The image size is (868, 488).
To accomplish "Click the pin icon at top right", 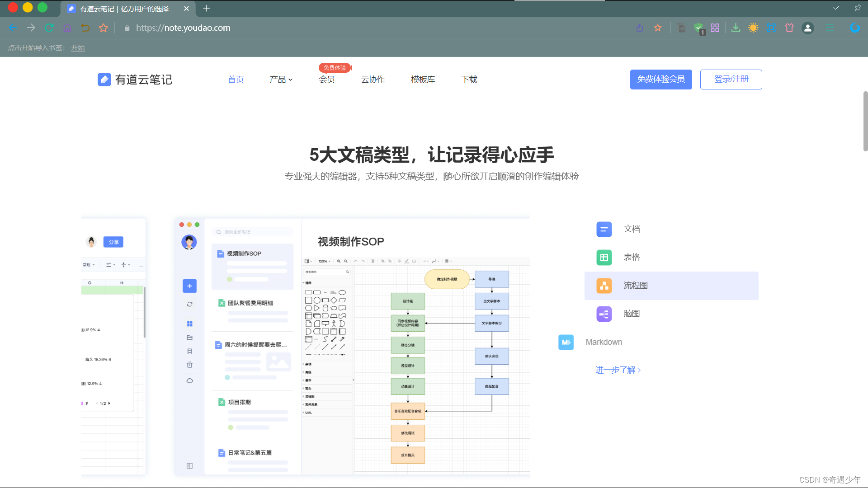I will [858, 8].
